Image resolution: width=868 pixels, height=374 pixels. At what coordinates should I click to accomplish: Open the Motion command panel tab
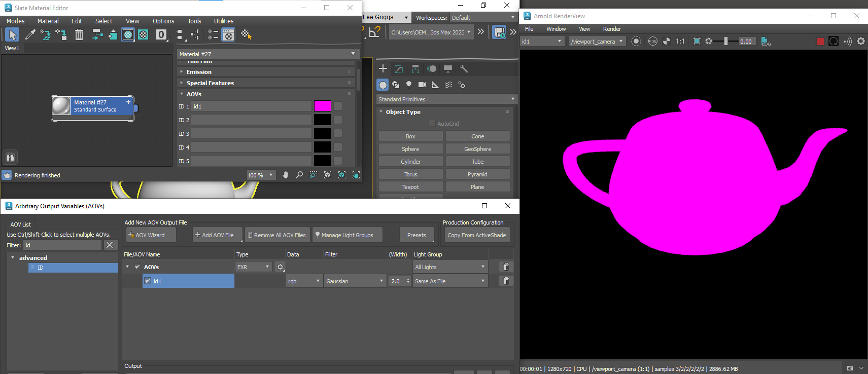[x=432, y=69]
